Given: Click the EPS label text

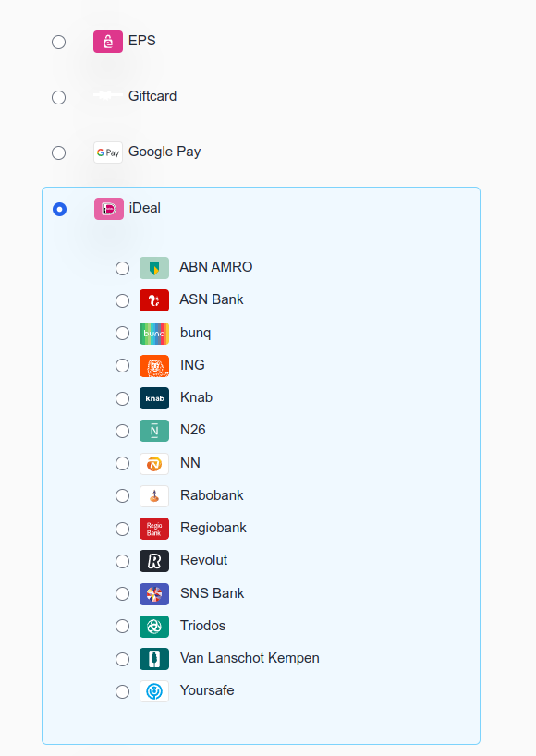Looking at the screenshot, I should coord(141,41).
